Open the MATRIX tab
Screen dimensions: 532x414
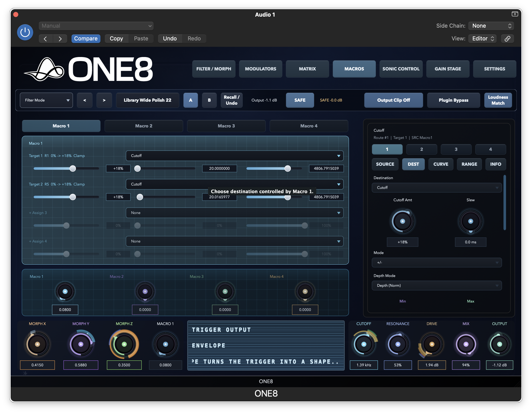click(307, 69)
